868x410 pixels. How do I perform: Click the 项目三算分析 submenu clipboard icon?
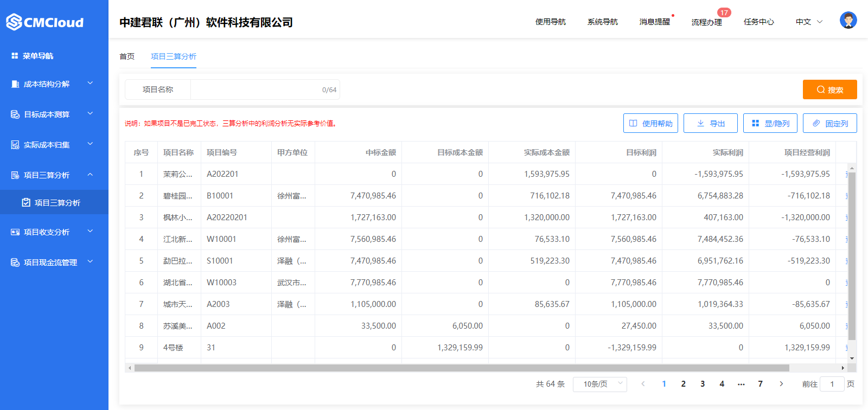tap(26, 203)
